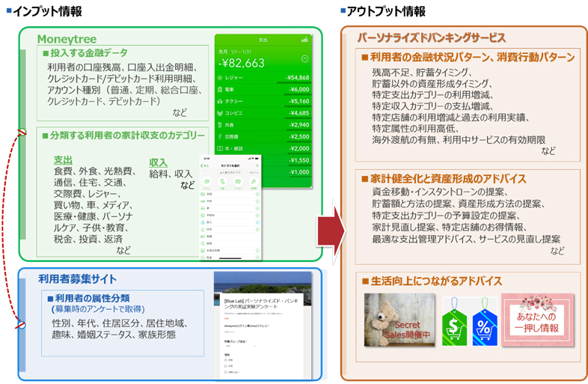Select the second gender radio button in survey

226,366
